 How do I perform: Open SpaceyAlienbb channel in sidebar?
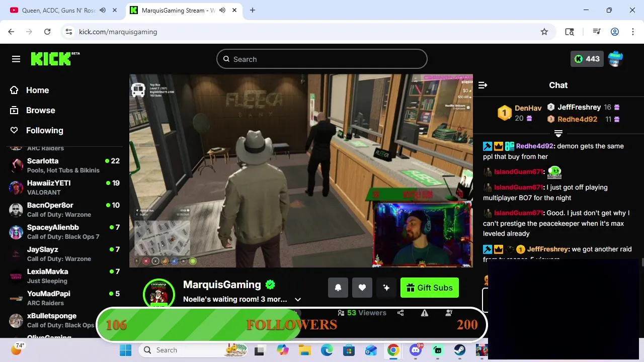(x=64, y=232)
